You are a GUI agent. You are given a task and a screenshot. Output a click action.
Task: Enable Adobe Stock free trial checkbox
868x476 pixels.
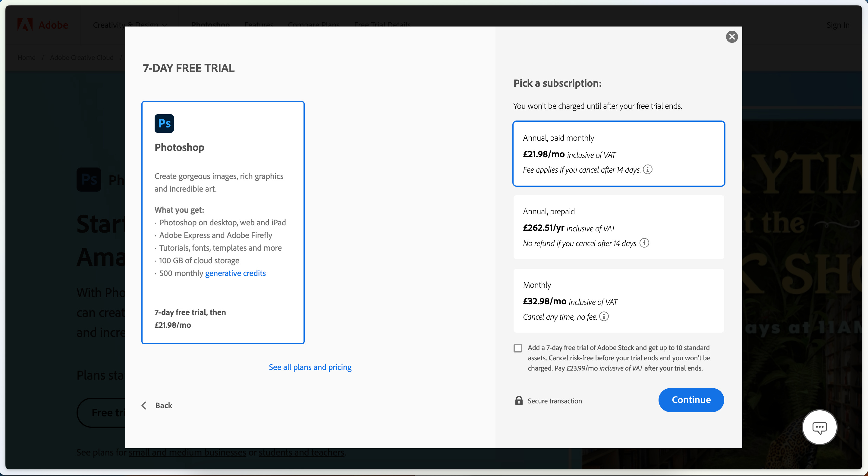[x=517, y=348]
